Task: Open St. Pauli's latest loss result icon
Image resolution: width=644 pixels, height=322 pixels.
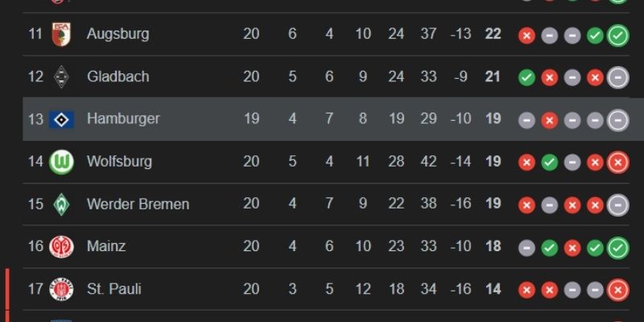Action: (618, 290)
